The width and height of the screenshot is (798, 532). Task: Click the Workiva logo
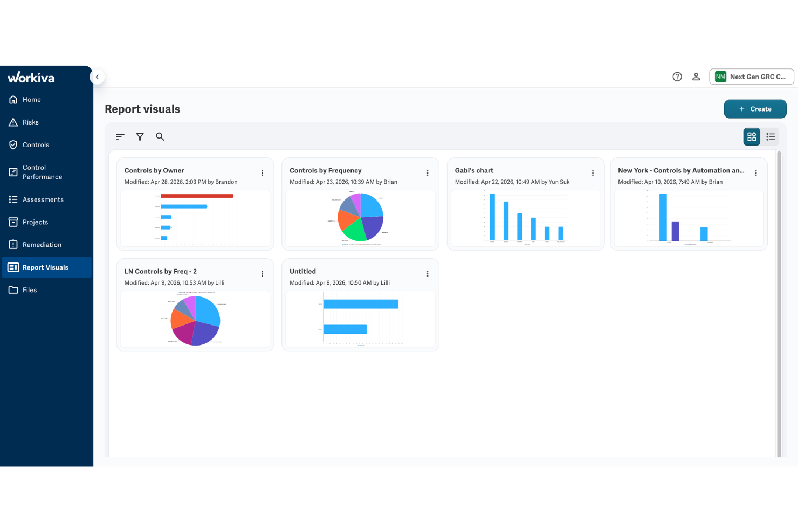[31, 78]
